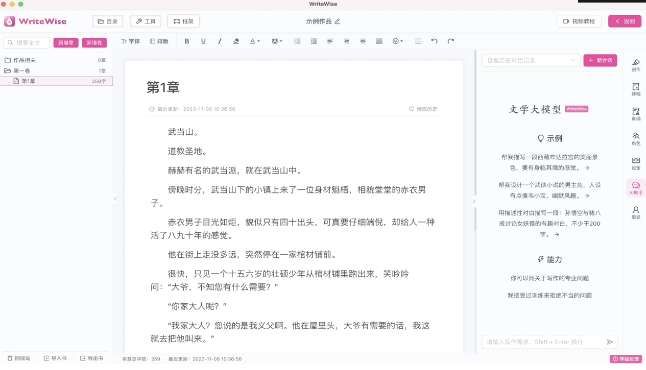The height and width of the screenshot is (370, 646).
Task: Toggle underline formatting in the toolbar
Action: pos(203,41)
